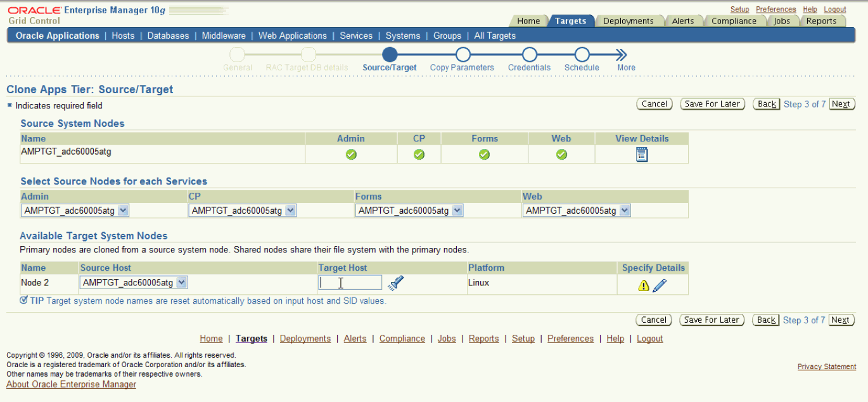
Task: Open the Deployments tab
Action: (x=628, y=21)
